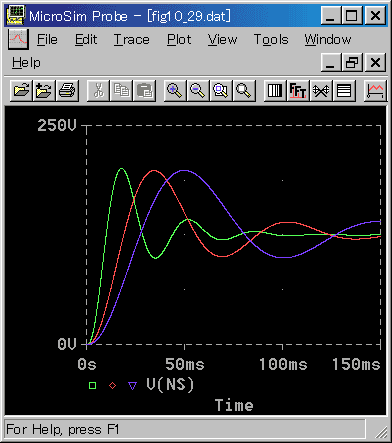Toggle the Performance Analysis button
392x443 pixels.
tap(321, 90)
